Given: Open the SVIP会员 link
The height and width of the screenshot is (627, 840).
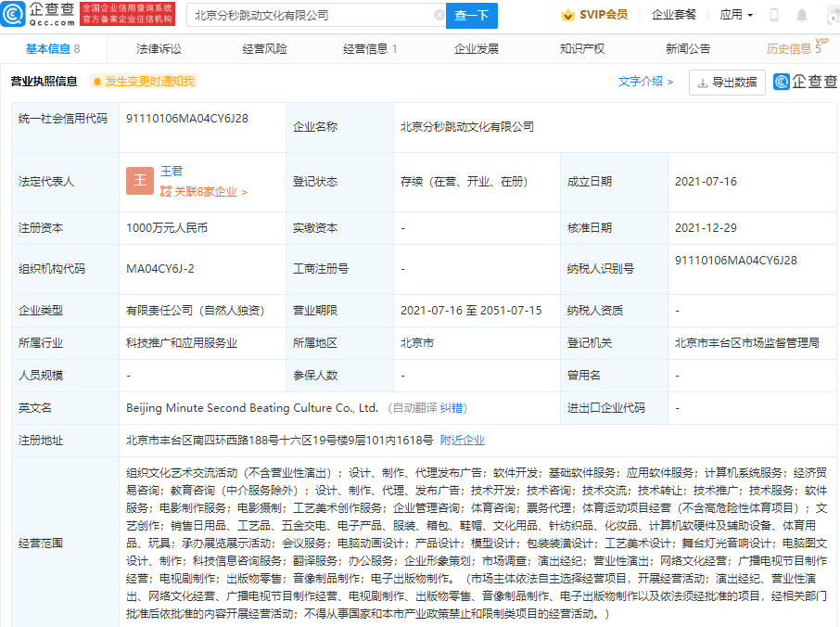Looking at the screenshot, I should [594, 15].
